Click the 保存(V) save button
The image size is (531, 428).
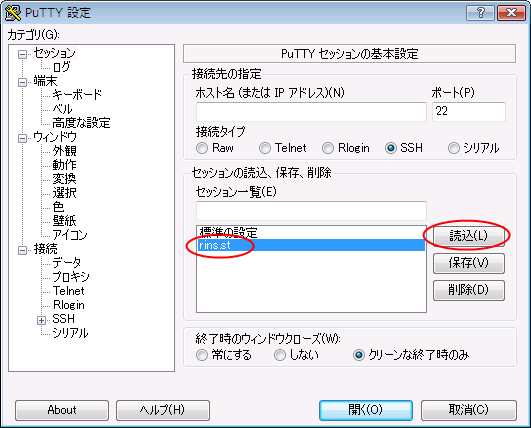click(469, 263)
